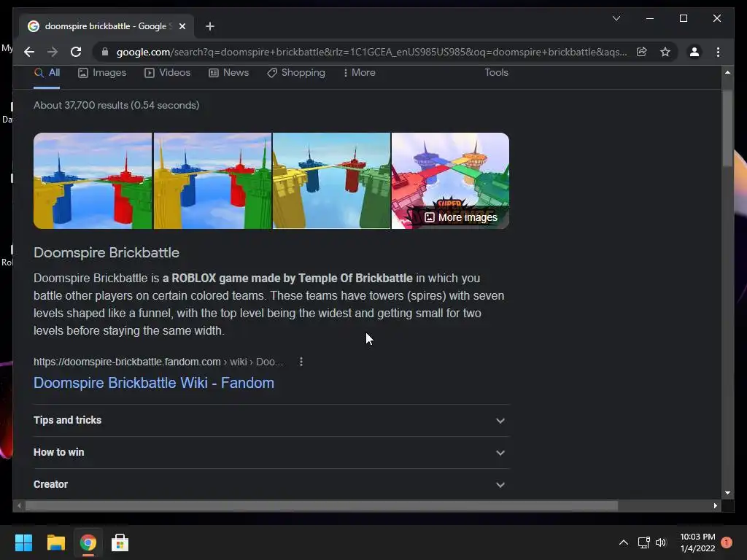Go back to the previous page
This screenshot has height=560, width=747.
(x=29, y=52)
